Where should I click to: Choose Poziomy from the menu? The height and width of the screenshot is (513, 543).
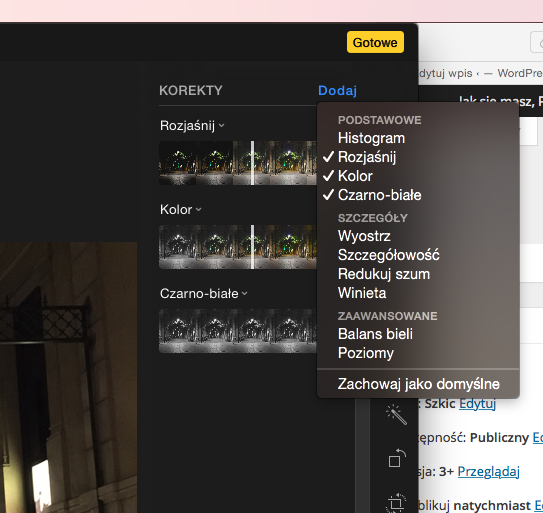click(418, 353)
